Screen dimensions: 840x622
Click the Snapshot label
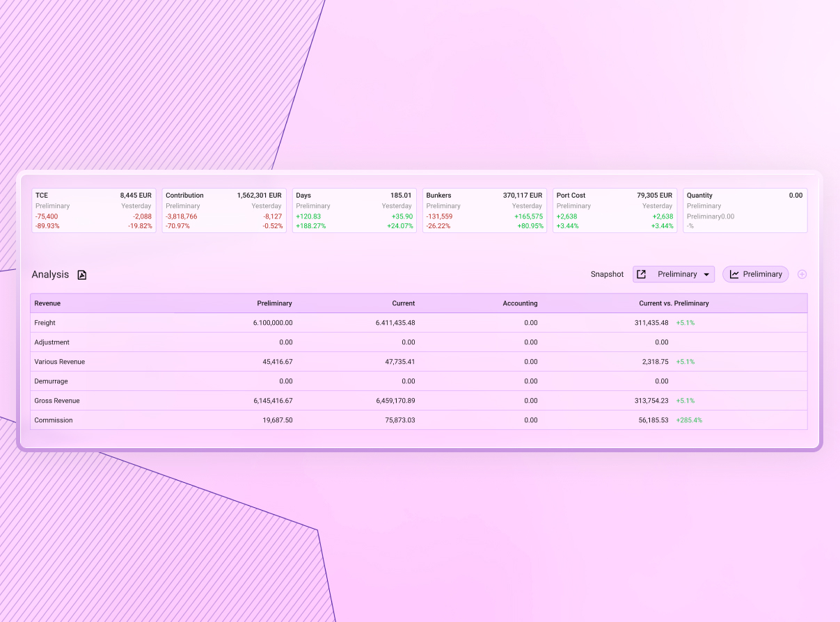click(607, 274)
